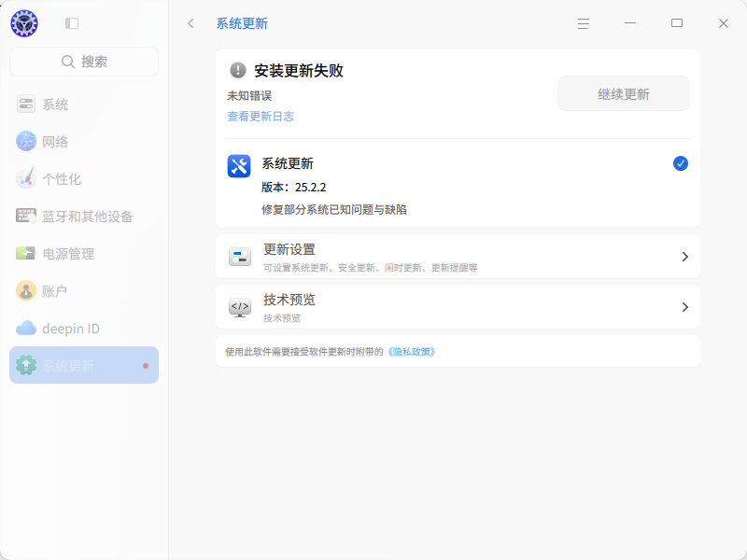The height and width of the screenshot is (560, 747).
Task: Click the 安装更新失败 heading
Action: pyautogui.click(x=299, y=71)
